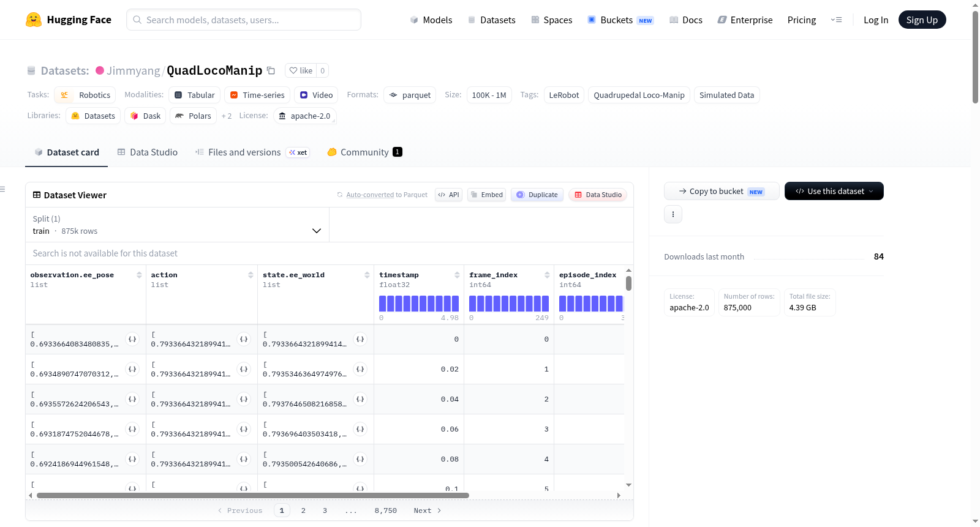Select the LeRobot tag
Viewport: 980px width, 527px height.
[x=564, y=95]
